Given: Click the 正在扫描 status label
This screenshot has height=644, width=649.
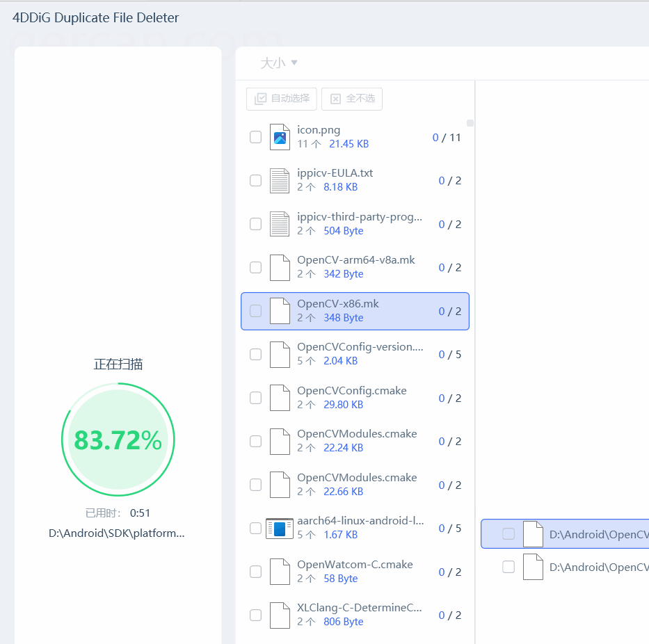Looking at the screenshot, I should pos(118,364).
